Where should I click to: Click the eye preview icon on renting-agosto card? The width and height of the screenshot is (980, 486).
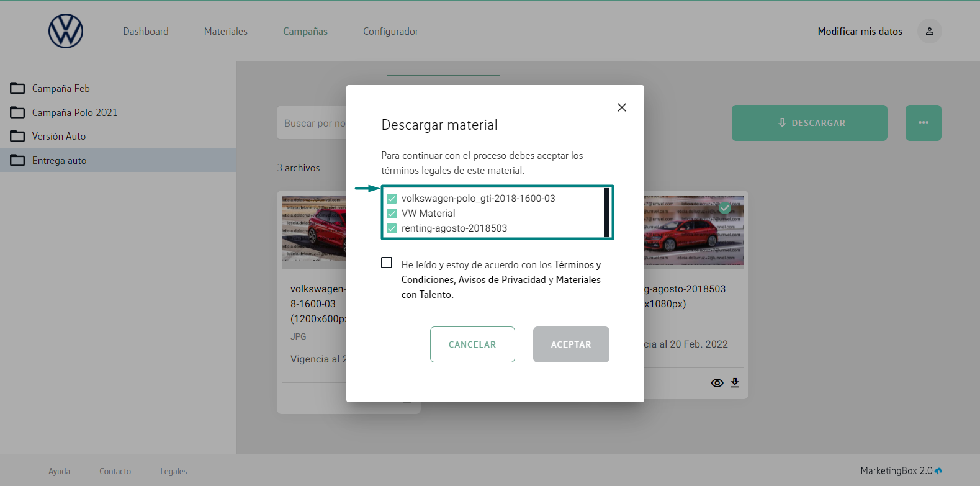717,383
